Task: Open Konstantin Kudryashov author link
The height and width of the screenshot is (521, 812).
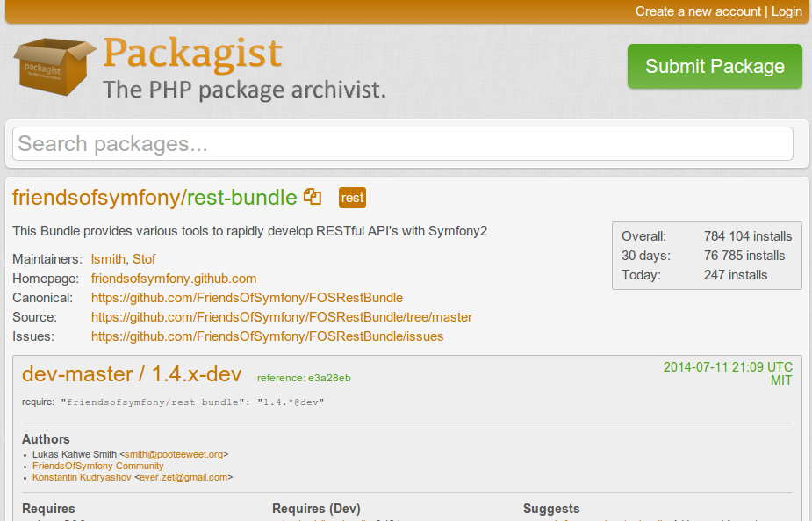Action: tap(82, 477)
